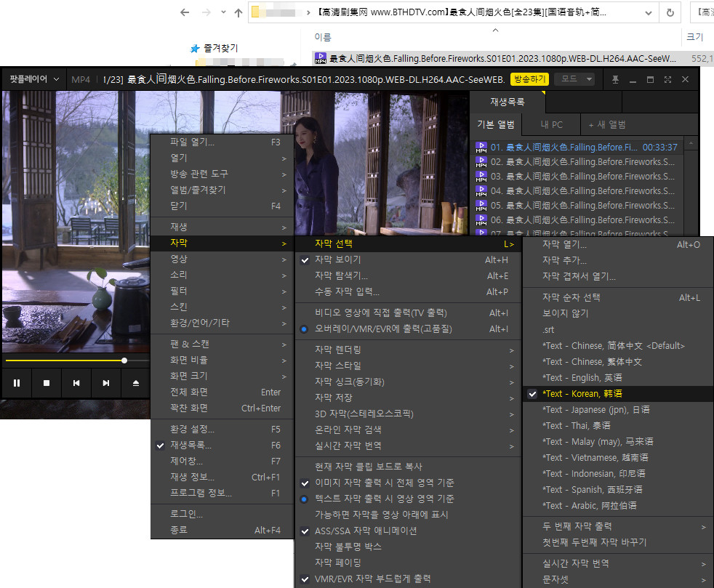Open 환경 설정... preferences
The image size is (714, 588).
click(x=222, y=430)
